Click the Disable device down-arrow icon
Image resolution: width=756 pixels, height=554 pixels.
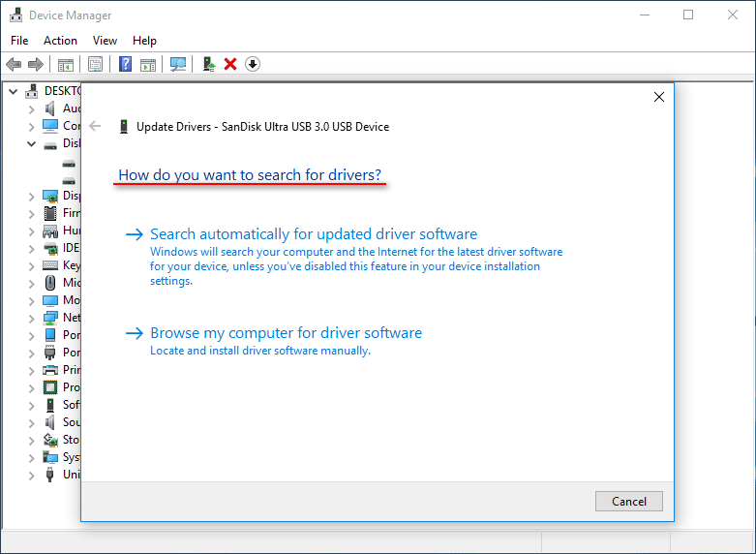click(253, 64)
